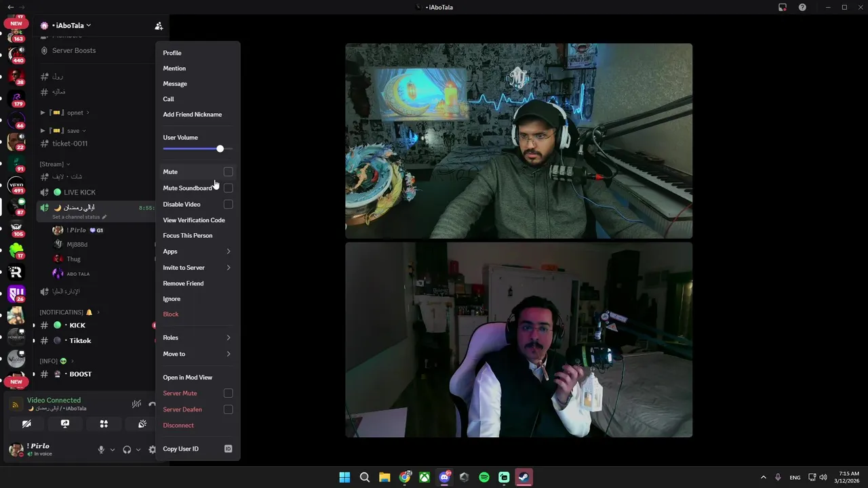
Task: Click bottom webcam video tile
Action: (519, 340)
